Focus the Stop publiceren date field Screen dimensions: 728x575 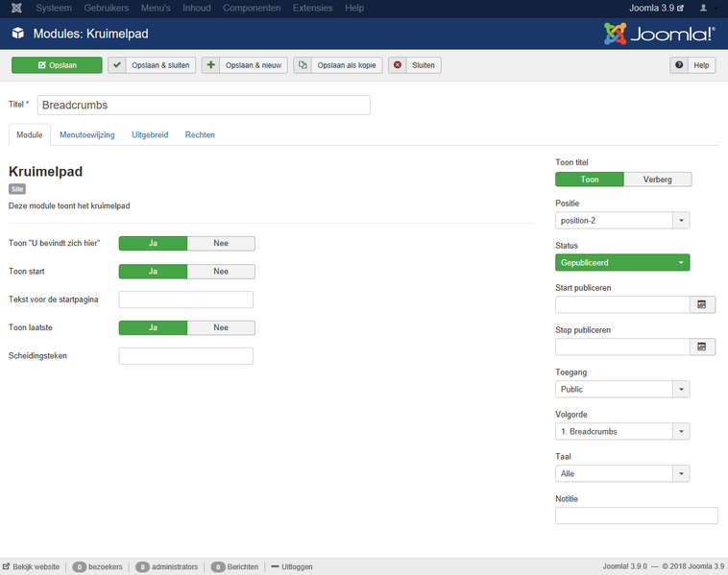click(622, 347)
